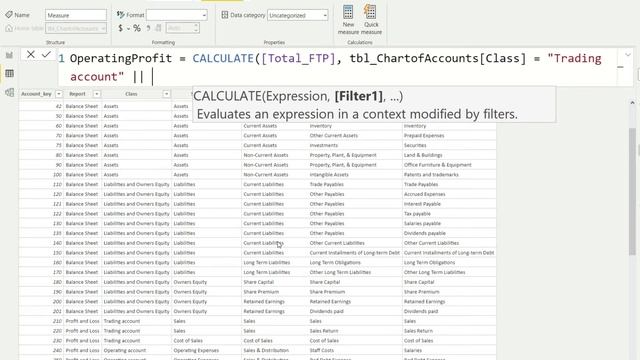Commit the formula with the checkmark icon

point(46,54)
